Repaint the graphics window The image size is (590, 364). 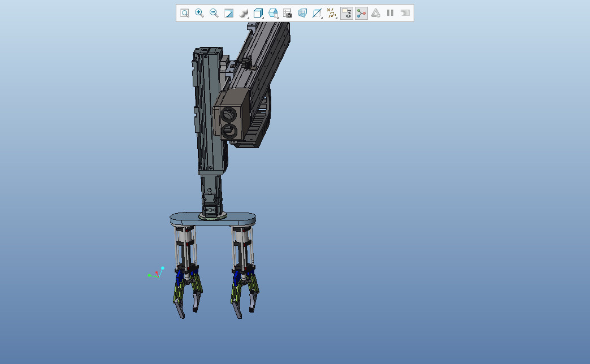(229, 13)
